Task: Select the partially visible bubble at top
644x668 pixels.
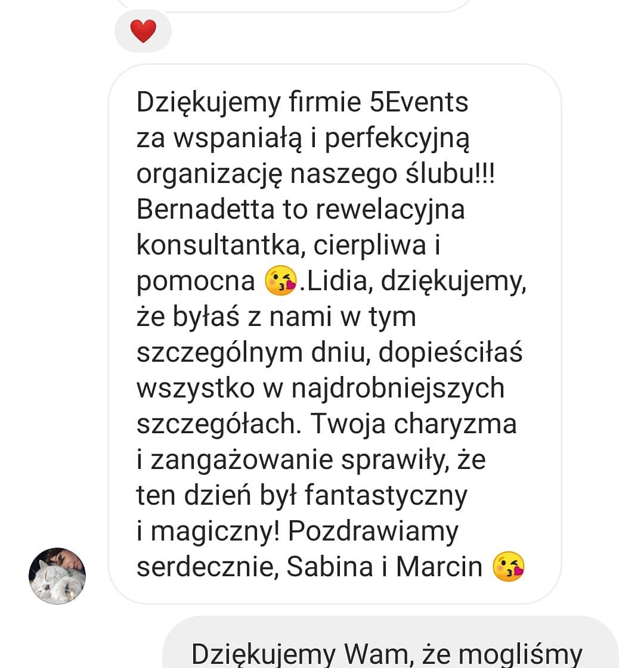Action: coord(294,5)
